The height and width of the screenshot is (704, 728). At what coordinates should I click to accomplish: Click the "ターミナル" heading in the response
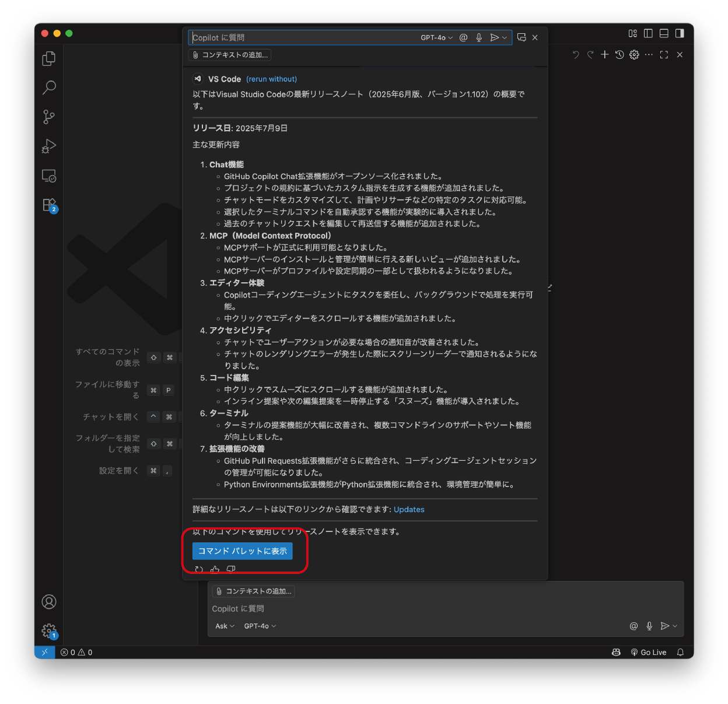coord(229,413)
